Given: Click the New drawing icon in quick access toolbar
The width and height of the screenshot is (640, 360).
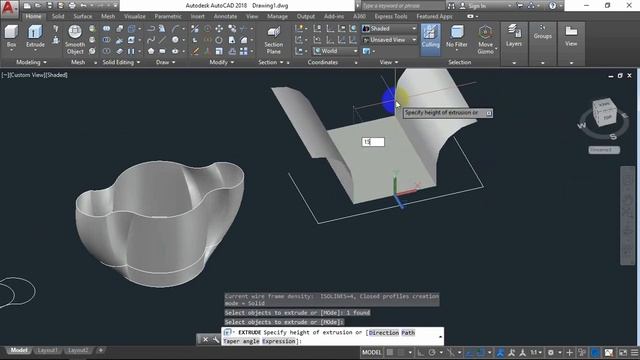Looking at the screenshot, I should click(27, 6).
